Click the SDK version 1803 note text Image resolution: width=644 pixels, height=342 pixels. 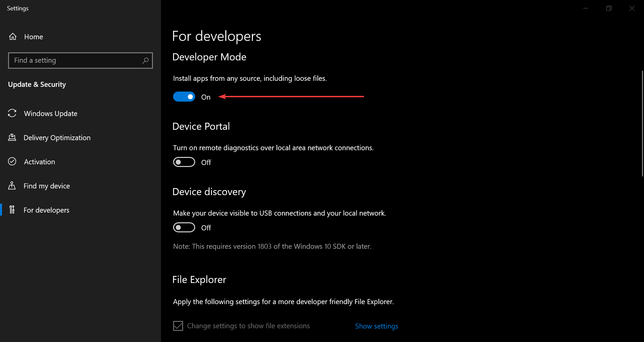[x=272, y=246]
